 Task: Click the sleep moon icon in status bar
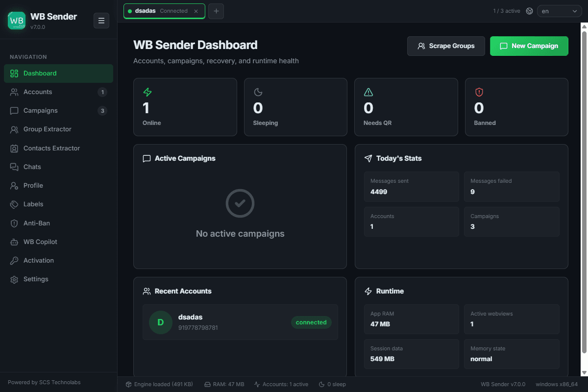point(321,384)
